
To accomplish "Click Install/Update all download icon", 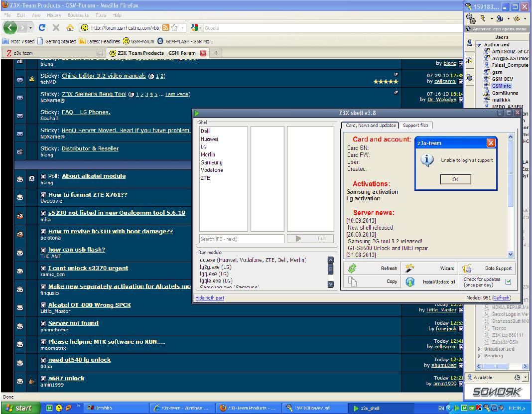I will (x=410, y=281).
